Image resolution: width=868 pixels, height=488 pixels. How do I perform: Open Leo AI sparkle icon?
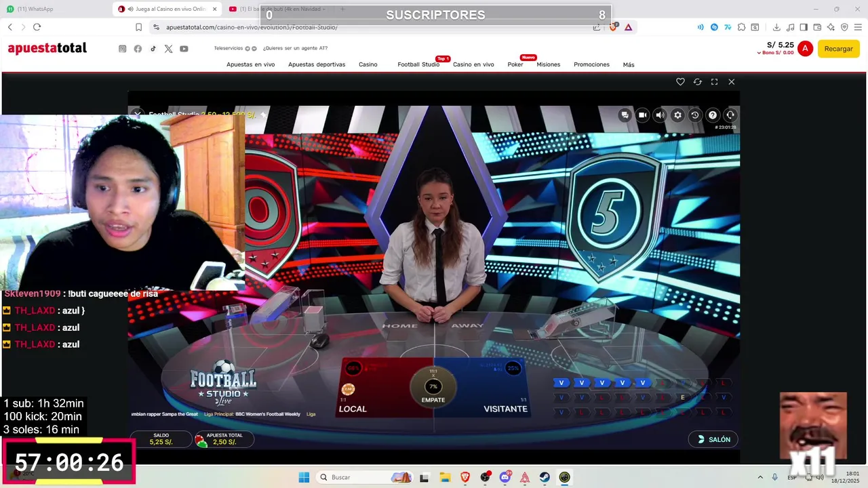pyautogui.click(x=831, y=27)
